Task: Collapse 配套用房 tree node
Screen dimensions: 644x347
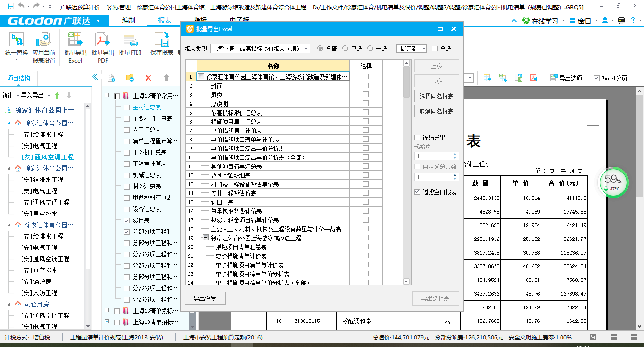Action: point(9,304)
